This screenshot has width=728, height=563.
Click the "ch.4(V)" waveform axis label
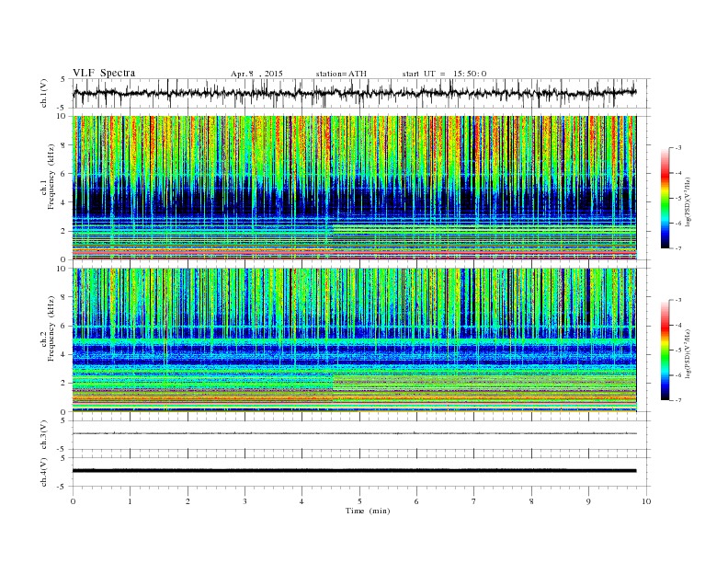pyautogui.click(x=44, y=472)
